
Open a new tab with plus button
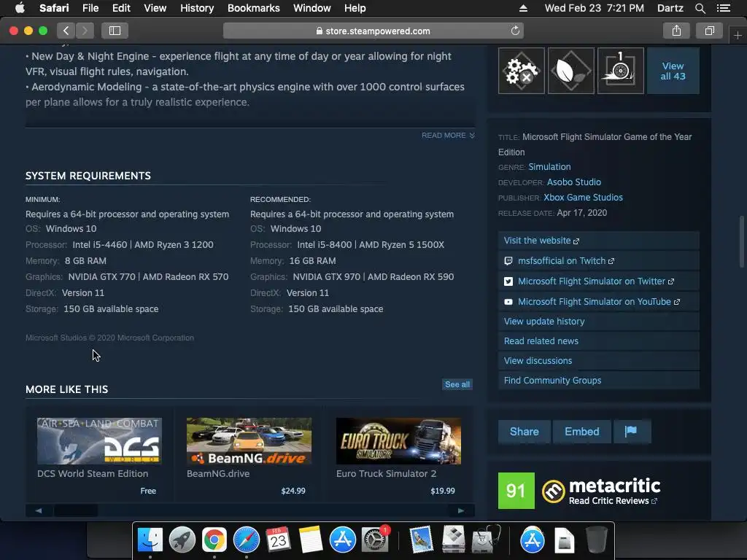click(738, 36)
